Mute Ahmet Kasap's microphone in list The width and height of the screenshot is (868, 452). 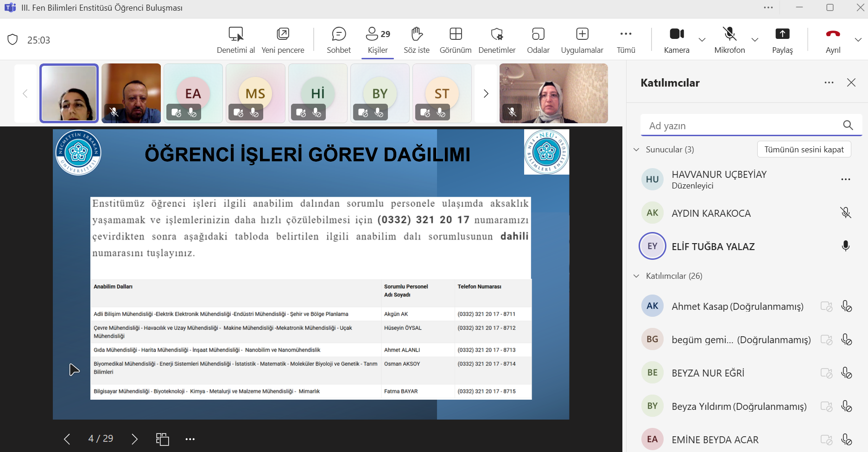click(846, 307)
